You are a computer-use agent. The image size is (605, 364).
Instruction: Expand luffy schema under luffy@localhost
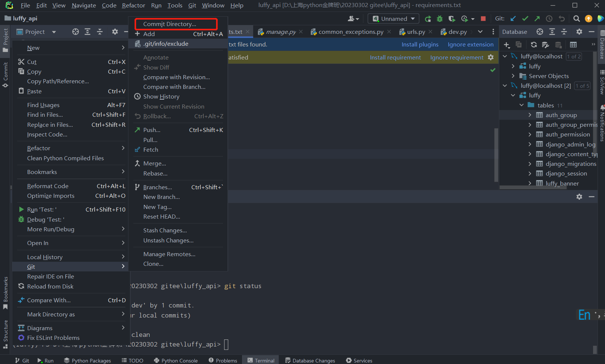tap(513, 66)
